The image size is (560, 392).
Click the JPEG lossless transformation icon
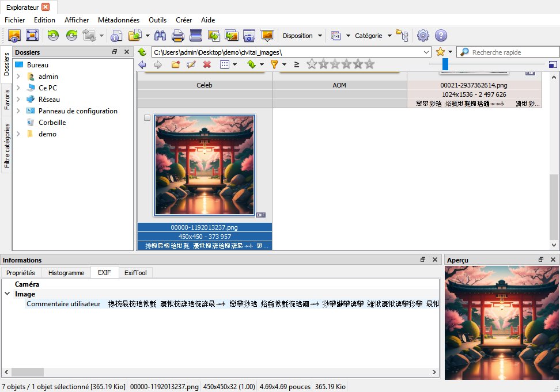[x=89, y=35]
